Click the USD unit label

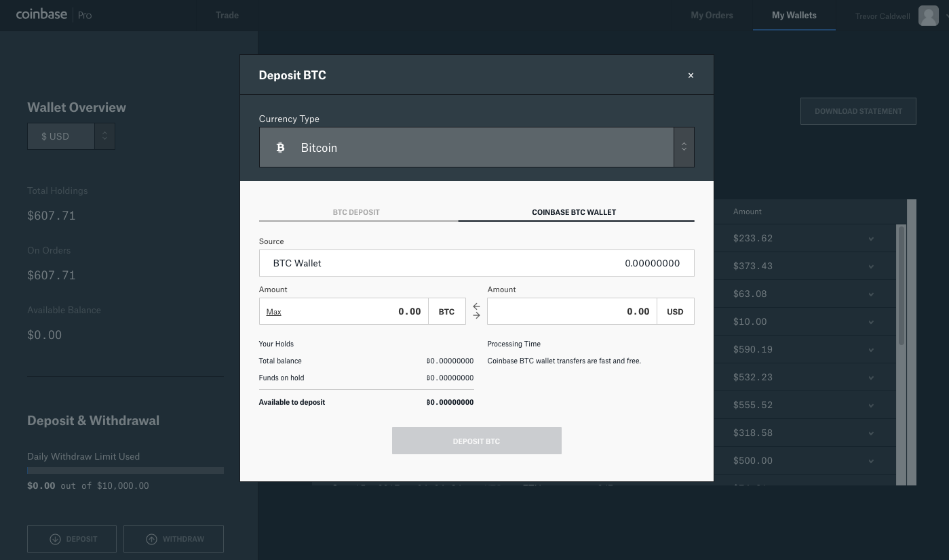pos(675,311)
